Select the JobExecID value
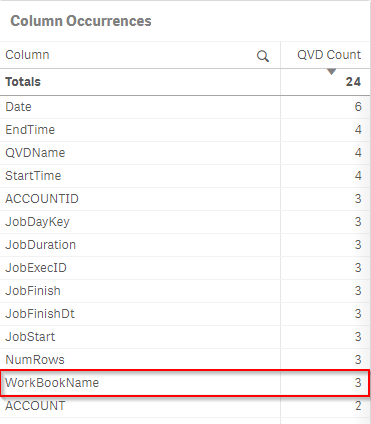The height and width of the screenshot is (424, 371). 36,268
